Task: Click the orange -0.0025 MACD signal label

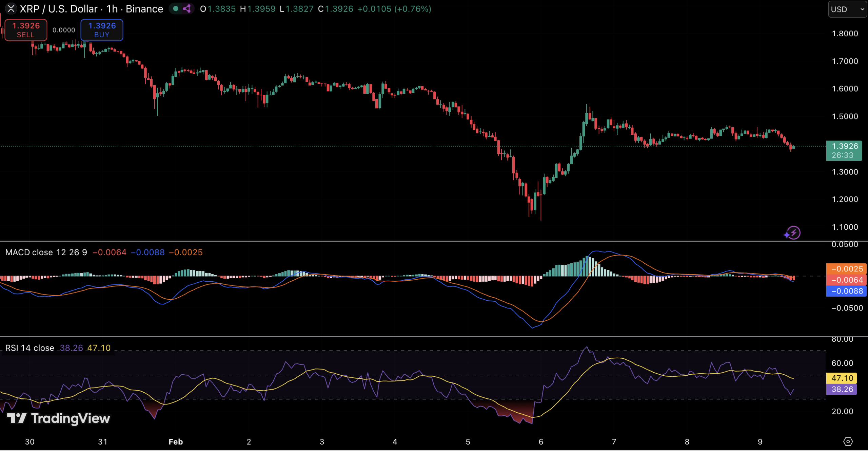Action: (x=846, y=269)
